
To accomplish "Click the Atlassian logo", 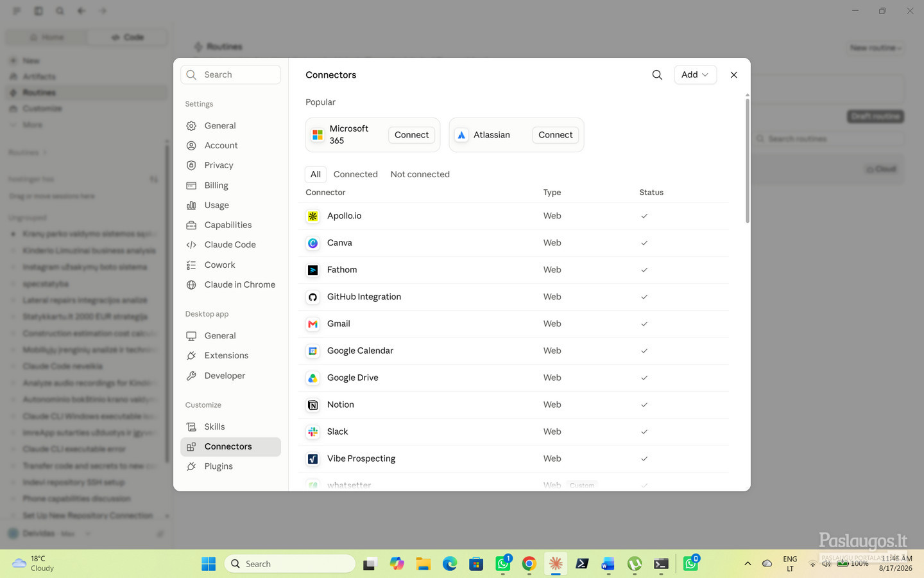I will (461, 135).
